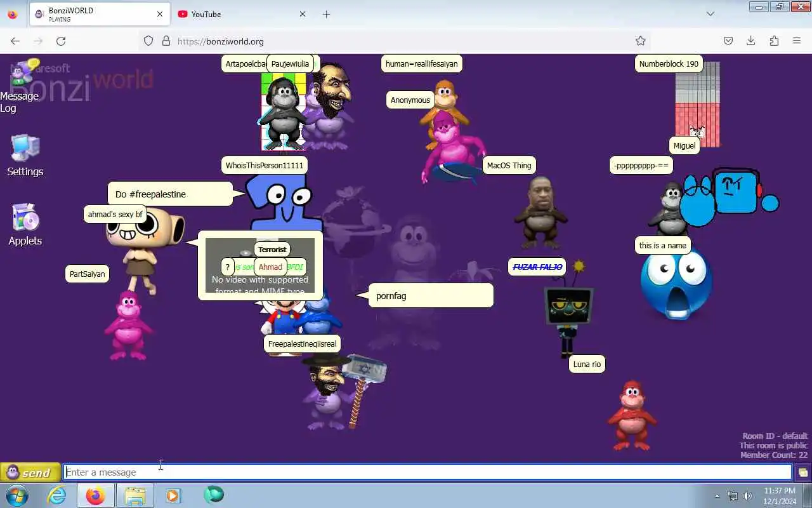Click the Numberblock 190 name tag
The image size is (812, 508).
tap(669, 64)
